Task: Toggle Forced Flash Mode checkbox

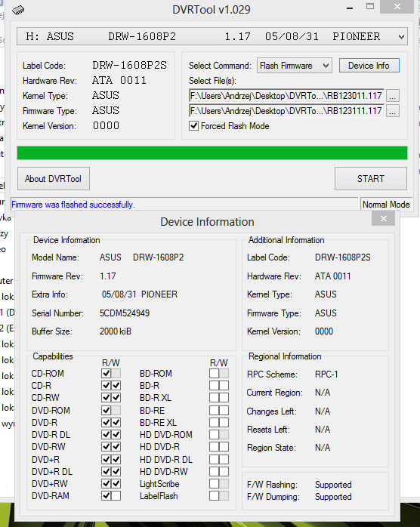Action: pos(193,126)
